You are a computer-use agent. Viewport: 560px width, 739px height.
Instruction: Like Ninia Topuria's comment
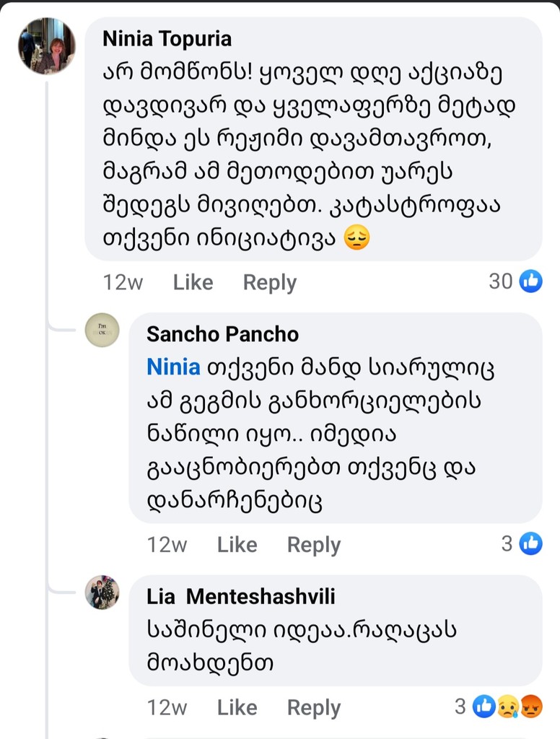coord(193,282)
